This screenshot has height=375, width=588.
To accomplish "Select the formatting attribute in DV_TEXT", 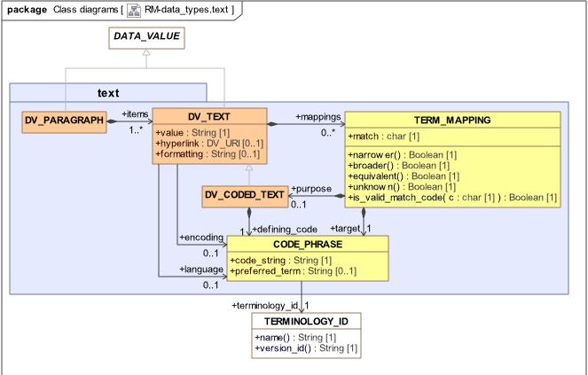I will tap(208, 153).
